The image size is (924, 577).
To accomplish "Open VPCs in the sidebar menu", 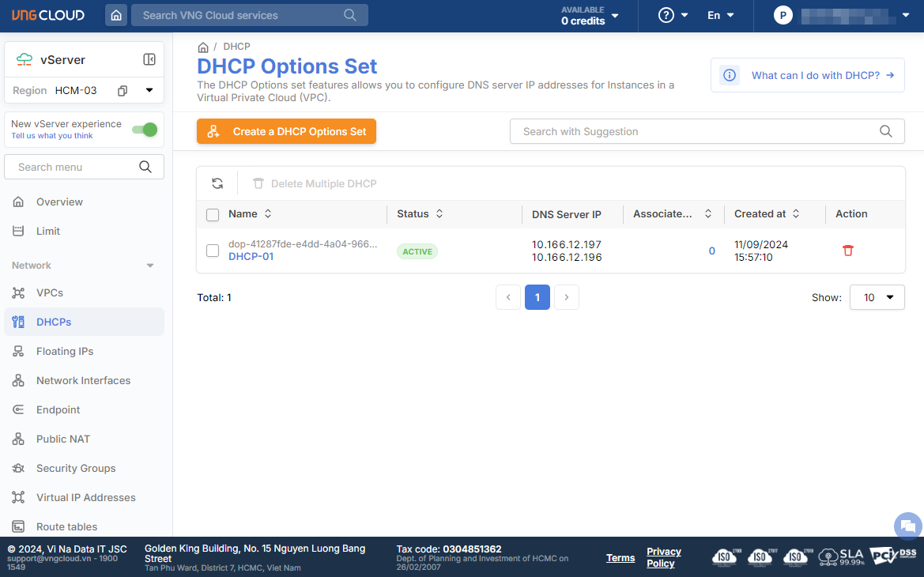I will point(50,292).
